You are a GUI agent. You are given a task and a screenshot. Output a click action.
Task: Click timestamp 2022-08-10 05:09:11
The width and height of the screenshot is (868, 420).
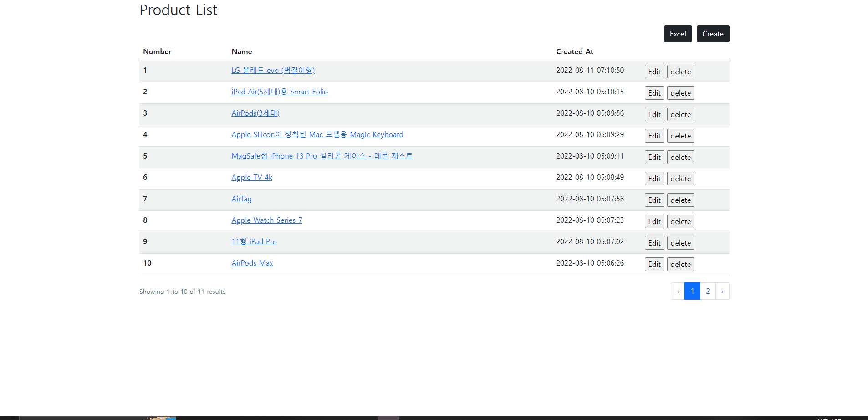[590, 156]
